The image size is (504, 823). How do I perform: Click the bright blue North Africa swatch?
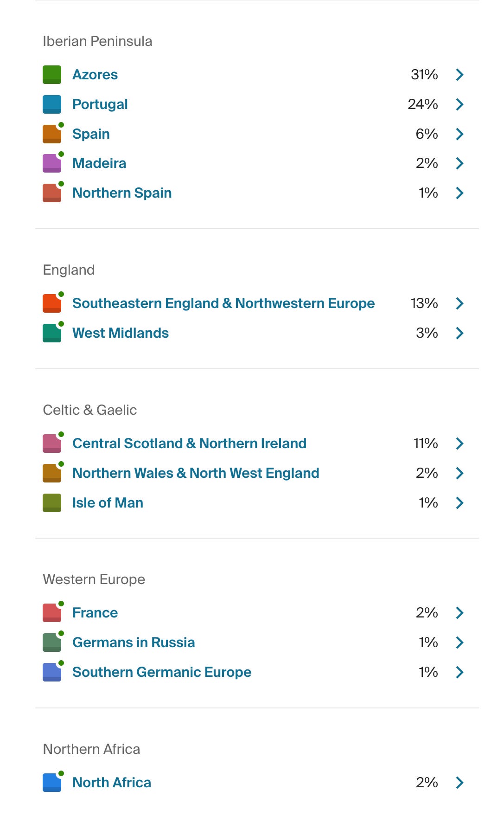coord(52,783)
